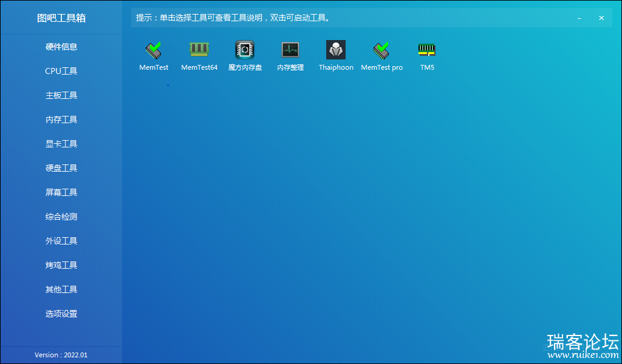Select the 魔方内存盘 tool icon
622x364 pixels.
pos(245,50)
